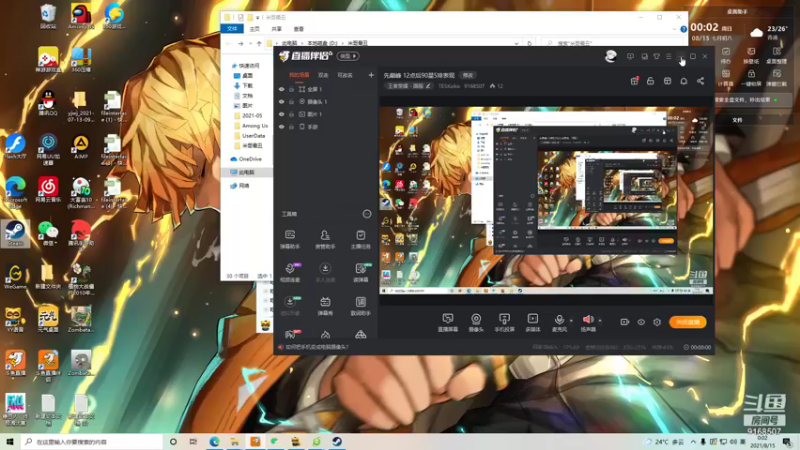This screenshot has height=450, width=800.
Task: Open the hamburger menu in title bar
Action: 668,56
